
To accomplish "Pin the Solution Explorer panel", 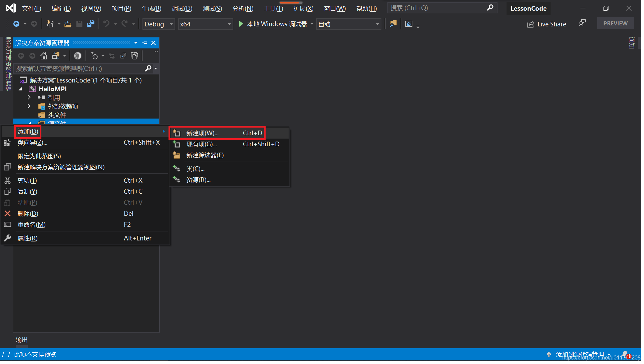I will tap(144, 43).
